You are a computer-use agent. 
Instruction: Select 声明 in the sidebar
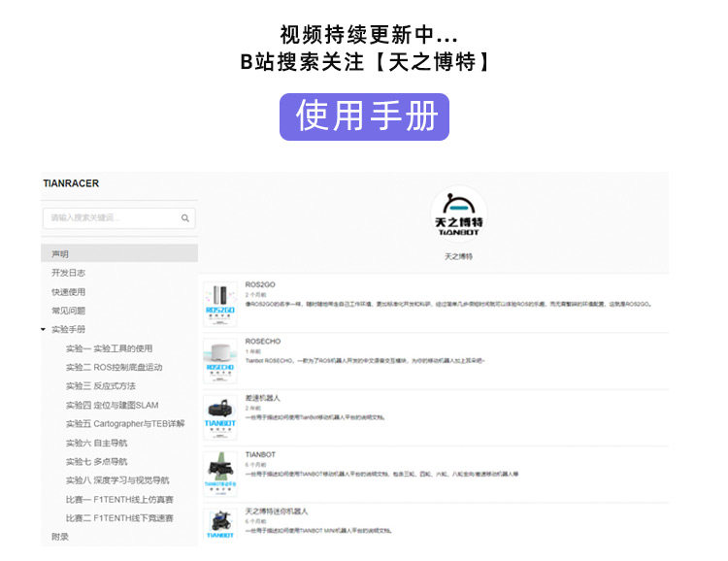(x=119, y=253)
